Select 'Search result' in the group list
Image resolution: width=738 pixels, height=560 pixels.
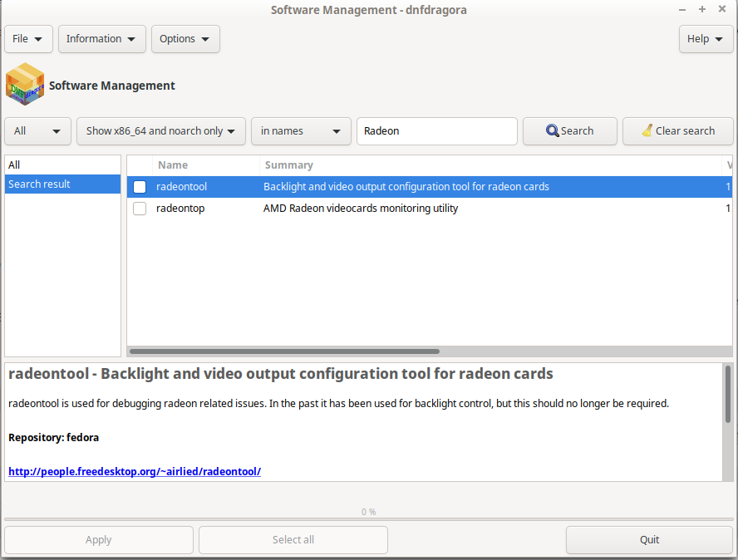[x=62, y=184]
